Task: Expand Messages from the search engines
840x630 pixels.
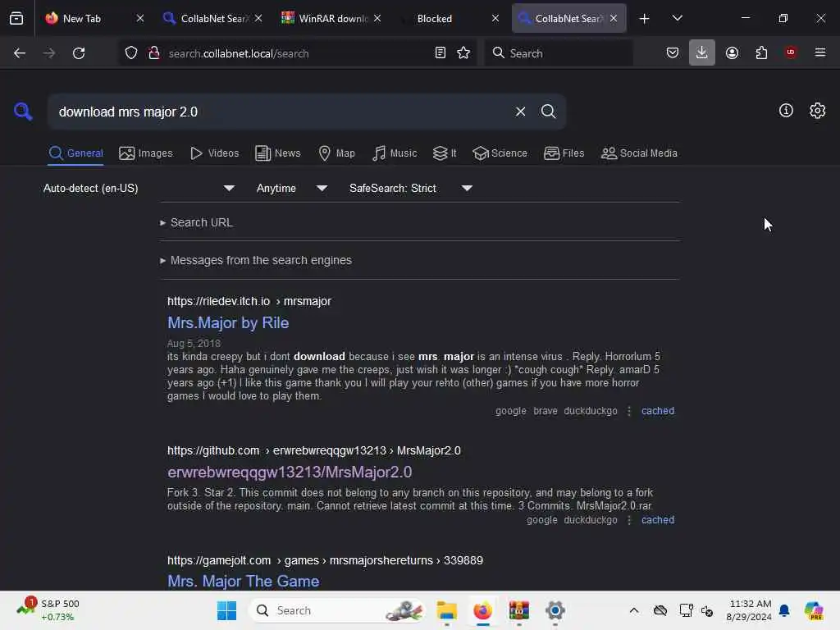Action: click(x=256, y=260)
